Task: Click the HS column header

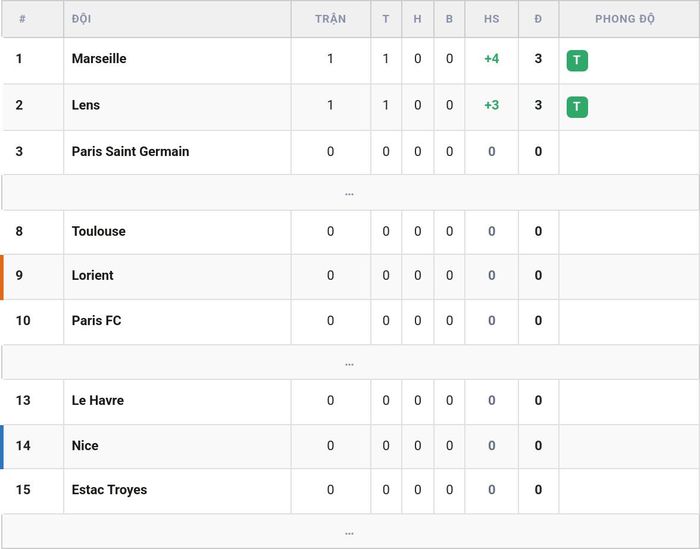Action: tap(492, 19)
